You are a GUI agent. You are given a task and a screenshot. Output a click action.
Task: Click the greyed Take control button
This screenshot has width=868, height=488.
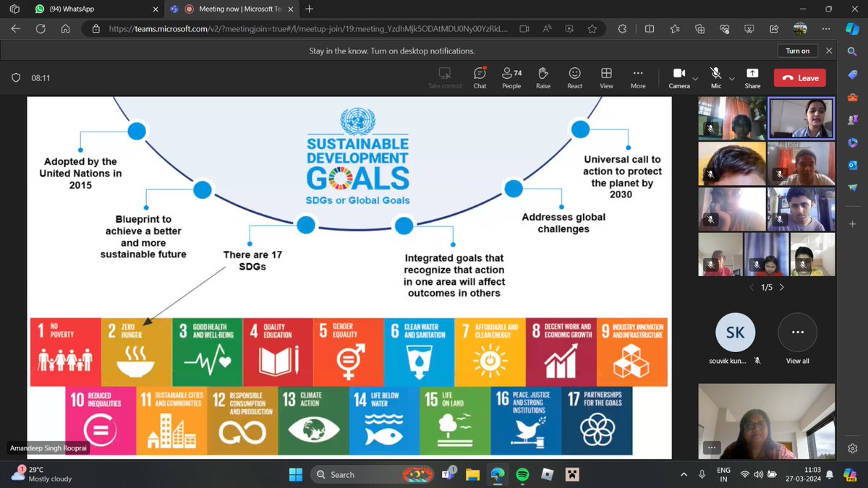(x=445, y=77)
